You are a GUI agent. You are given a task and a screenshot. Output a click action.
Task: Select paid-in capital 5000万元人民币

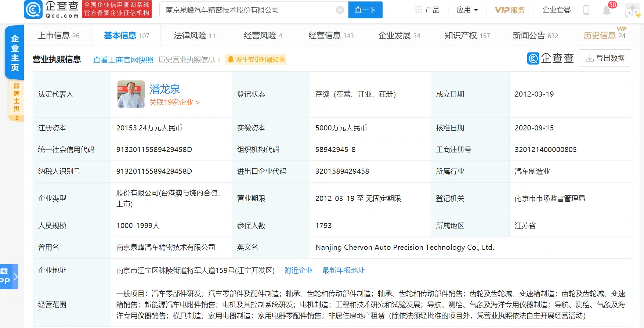(x=341, y=128)
